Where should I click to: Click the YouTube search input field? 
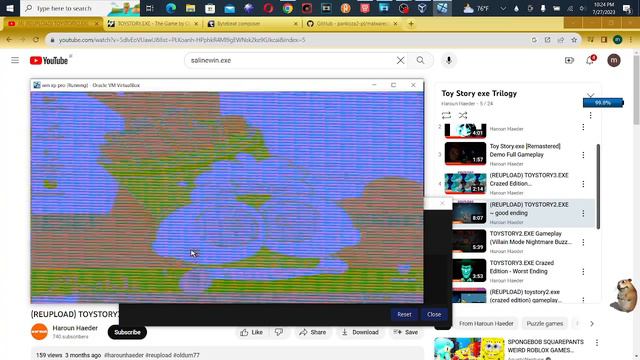click(292, 60)
